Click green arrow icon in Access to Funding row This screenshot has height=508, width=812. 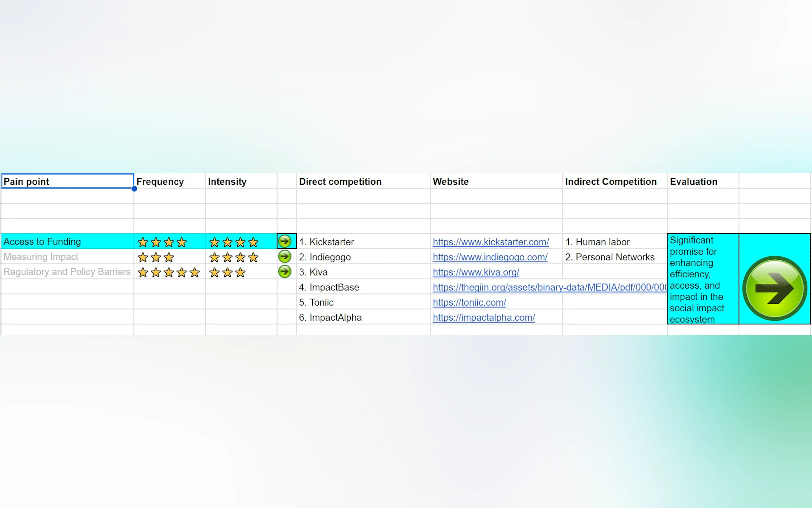point(285,241)
